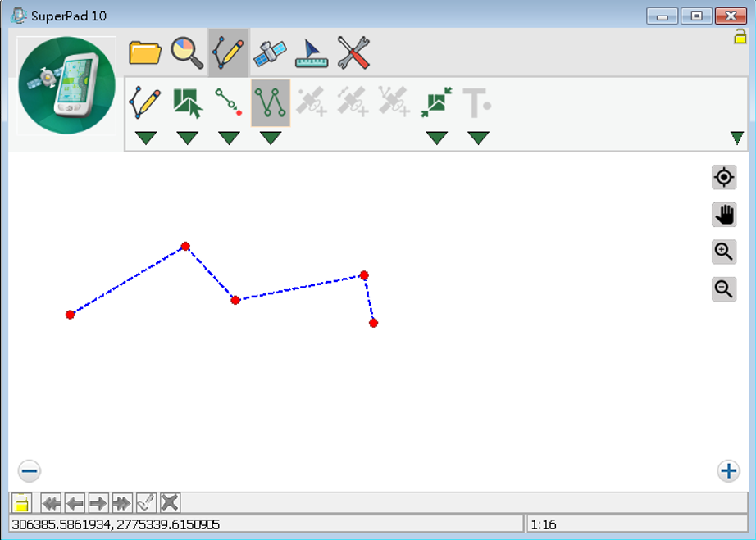756x540 pixels.
Task: Click the last red vertex at line end
Action: (x=373, y=323)
